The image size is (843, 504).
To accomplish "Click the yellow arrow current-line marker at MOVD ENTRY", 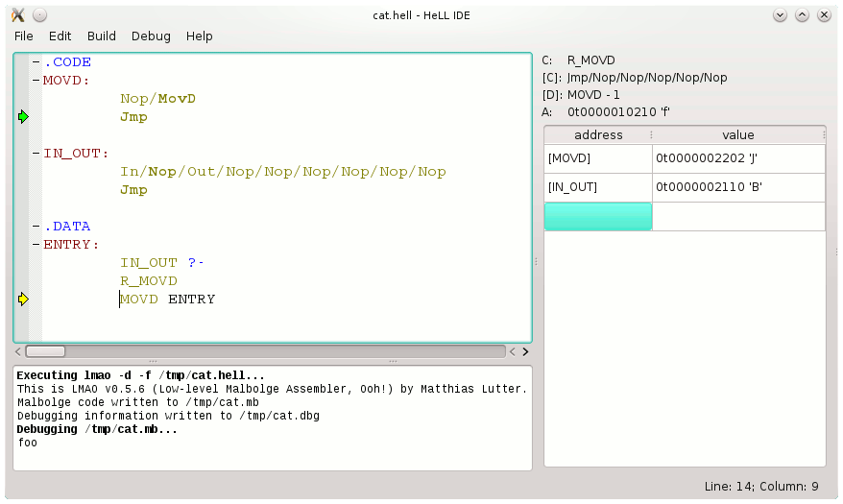I will click(x=23, y=300).
